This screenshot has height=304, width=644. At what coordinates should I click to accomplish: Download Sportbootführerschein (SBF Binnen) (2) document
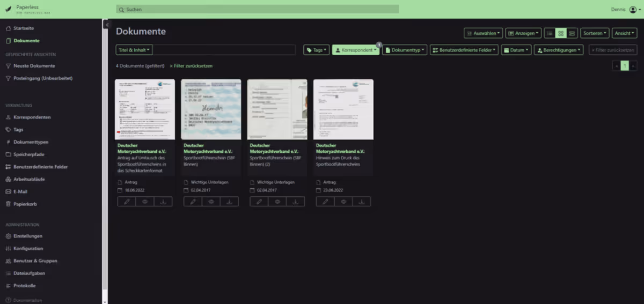click(295, 202)
